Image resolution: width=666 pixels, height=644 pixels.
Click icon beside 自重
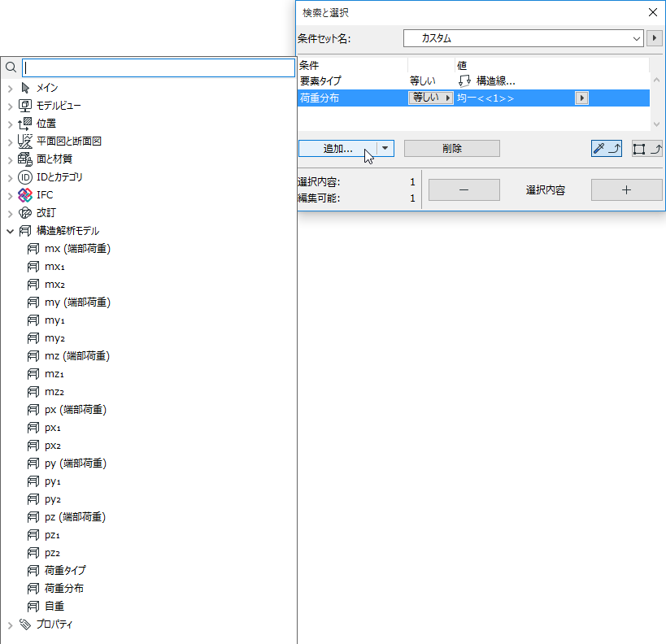(x=33, y=607)
